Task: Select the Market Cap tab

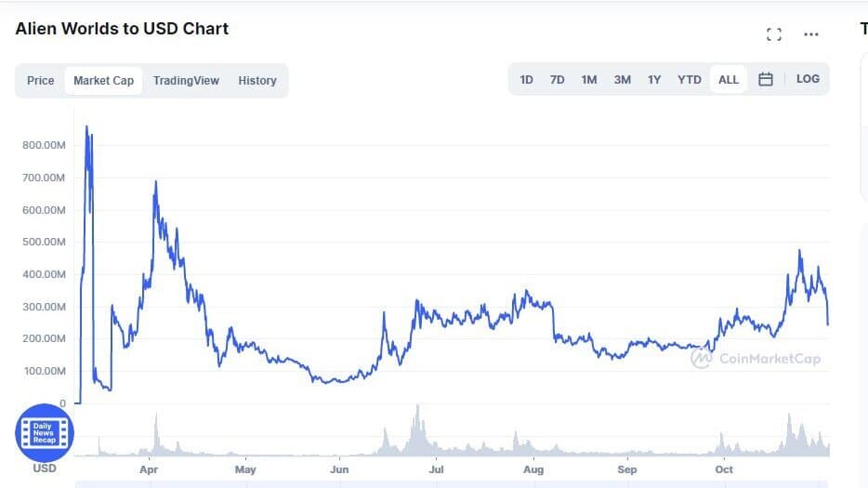Action: (103, 80)
